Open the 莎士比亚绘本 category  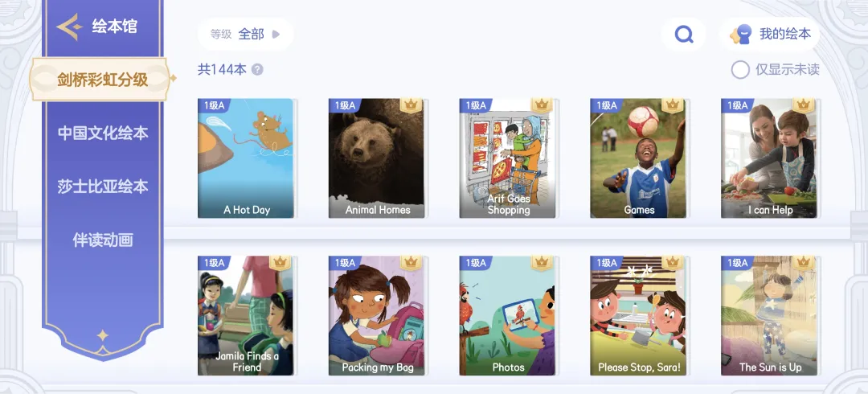tap(103, 187)
